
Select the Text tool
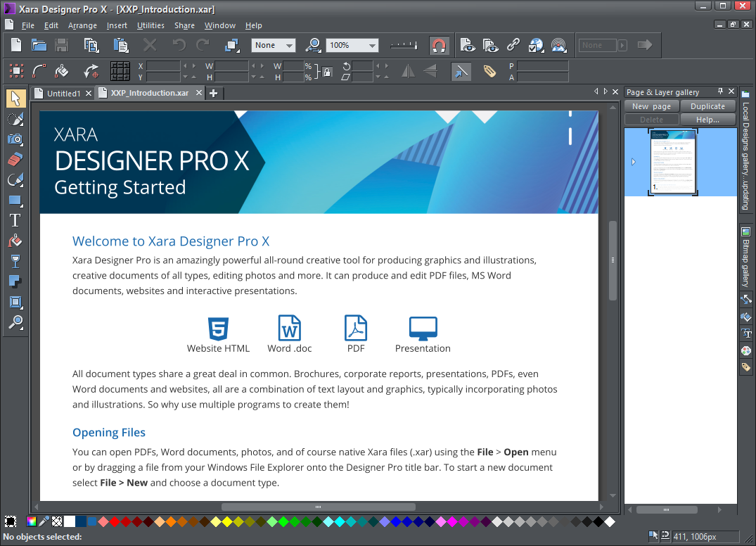point(15,220)
